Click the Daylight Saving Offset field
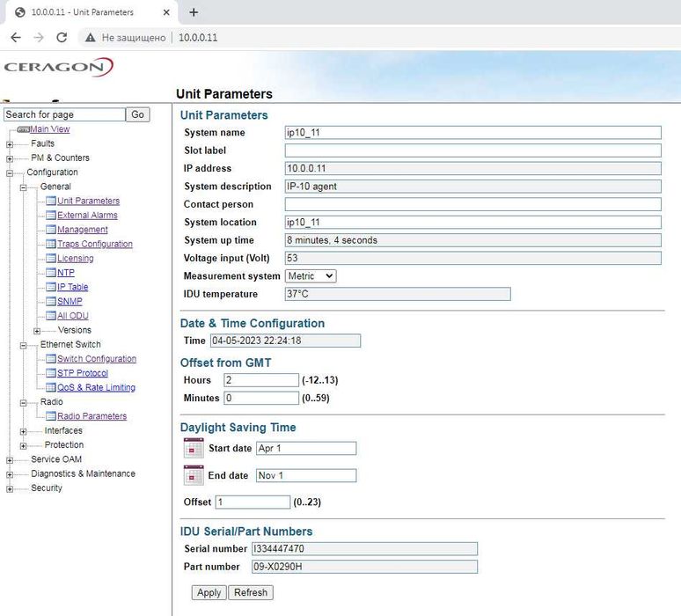The image size is (681, 616). [253, 502]
